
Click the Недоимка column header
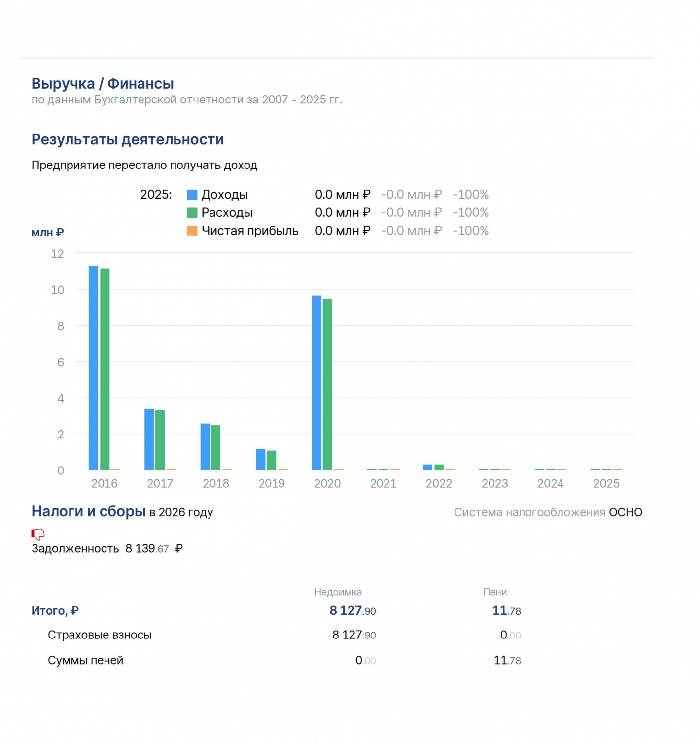coord(338,592)
